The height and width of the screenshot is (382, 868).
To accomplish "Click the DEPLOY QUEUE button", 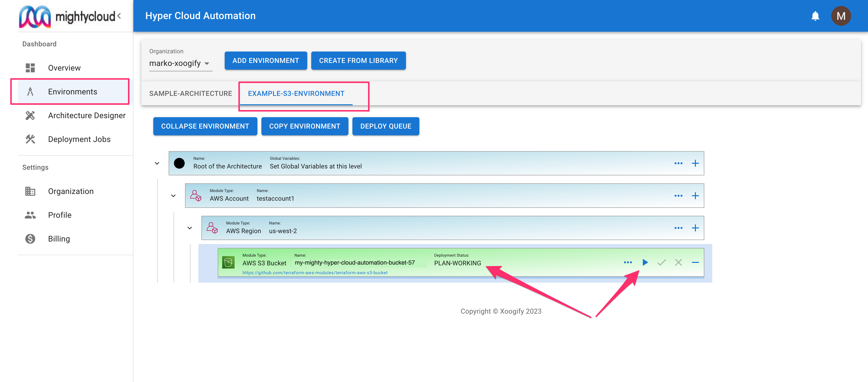I will pyautogui.click(x=385, y=126).
